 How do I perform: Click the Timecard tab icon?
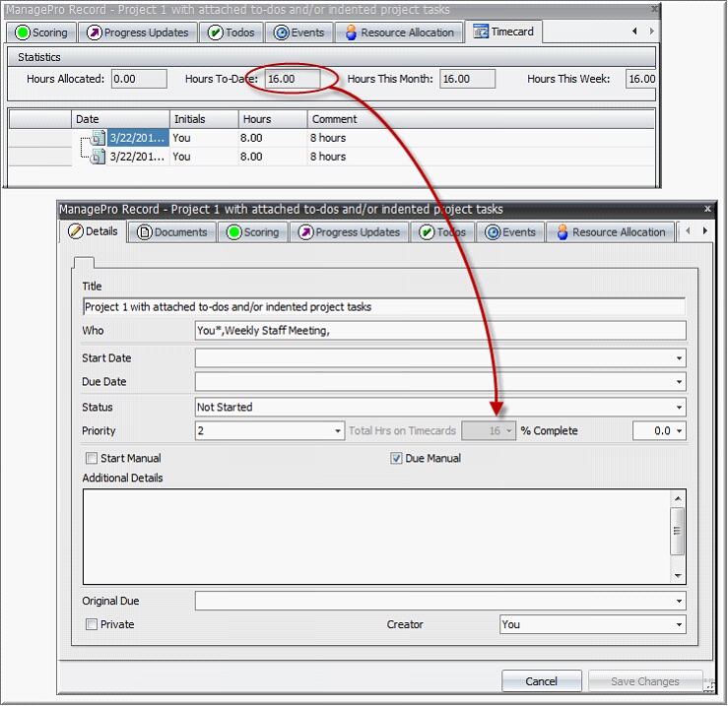[481, 32]
